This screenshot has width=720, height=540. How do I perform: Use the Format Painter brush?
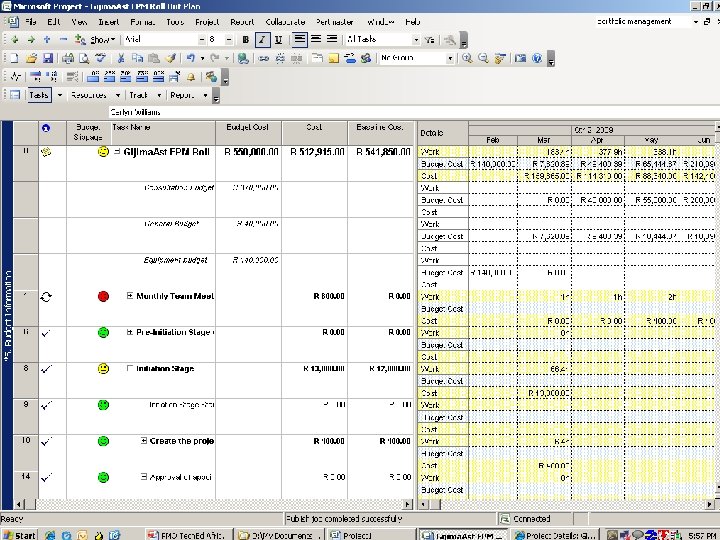pyautogui.click(x=170, y=58)
